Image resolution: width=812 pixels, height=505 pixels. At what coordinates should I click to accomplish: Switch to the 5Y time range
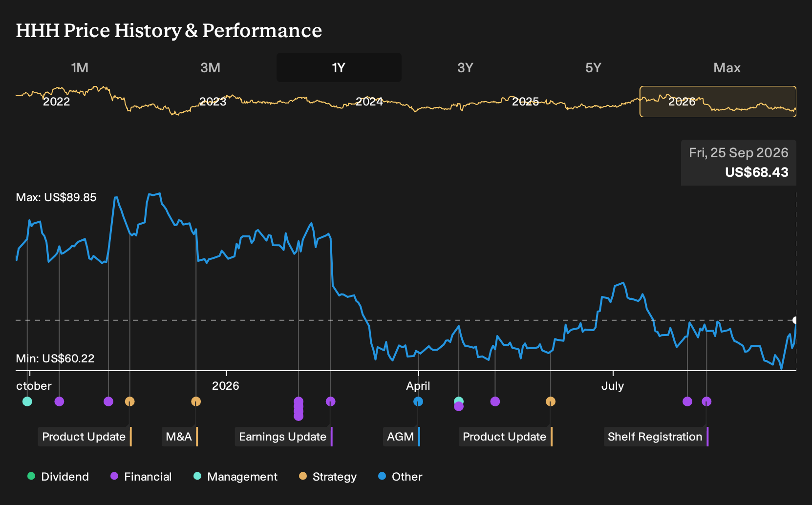click(x=593, y=67)
